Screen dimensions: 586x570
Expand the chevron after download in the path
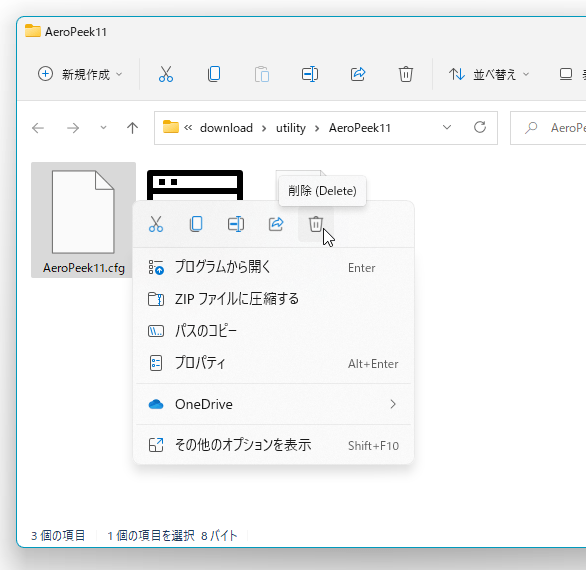coord(264,128)
